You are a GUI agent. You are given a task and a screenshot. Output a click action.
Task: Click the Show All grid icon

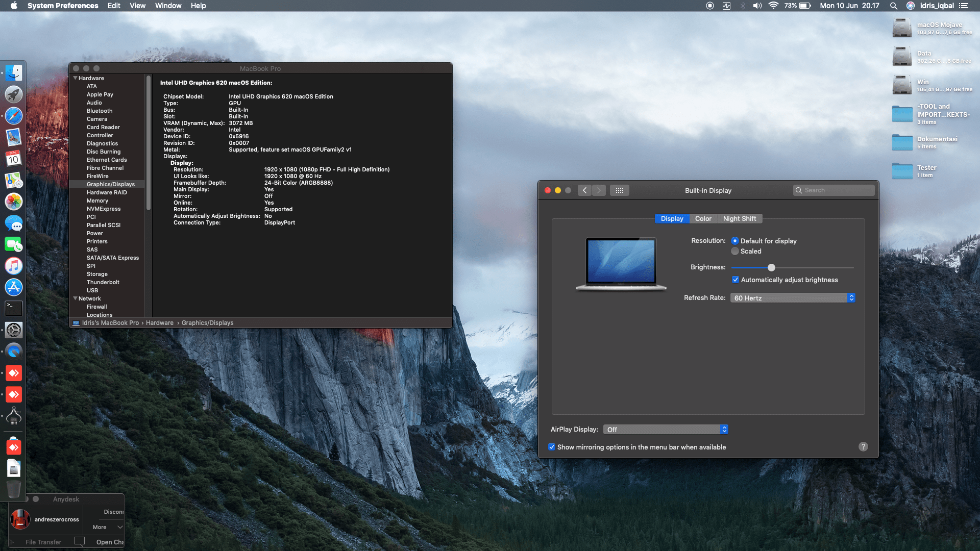coord(619,190)
